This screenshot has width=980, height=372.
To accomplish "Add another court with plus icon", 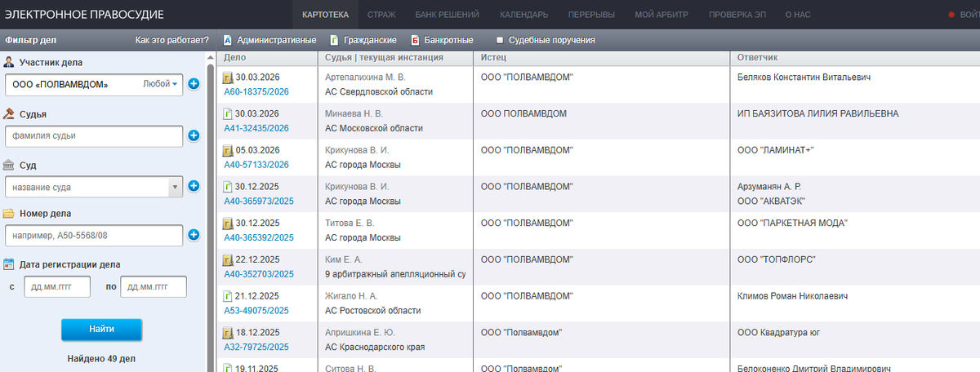I will [x=194, y=186].
